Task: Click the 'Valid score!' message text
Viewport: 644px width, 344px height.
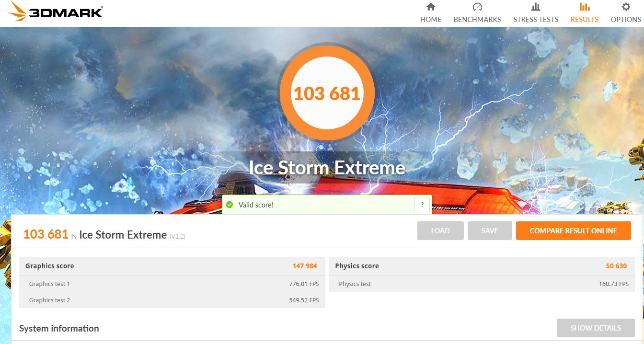Action: 256,205
